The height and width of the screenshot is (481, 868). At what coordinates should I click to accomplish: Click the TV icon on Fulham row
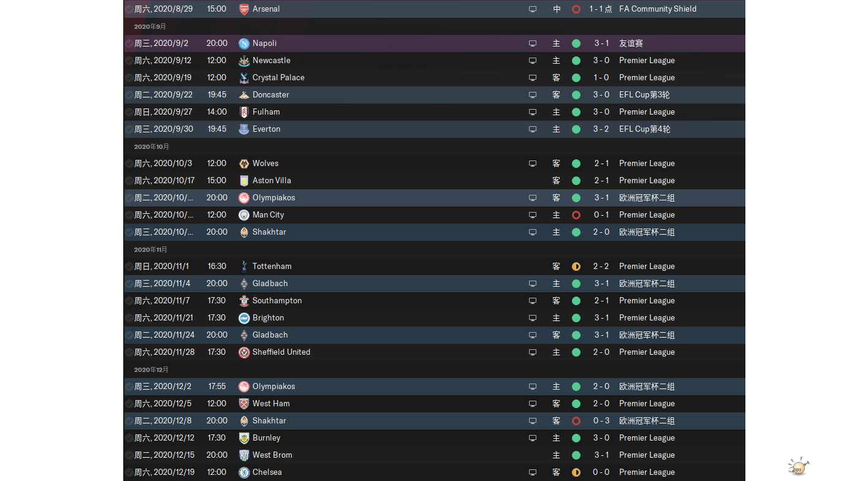(x=533, y=112)
